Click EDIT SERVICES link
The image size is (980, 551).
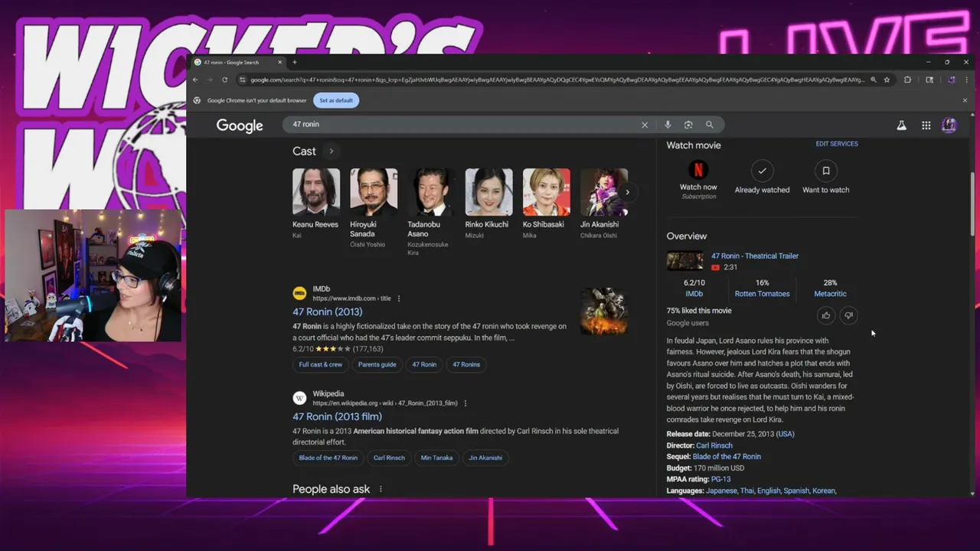point(837,144)
